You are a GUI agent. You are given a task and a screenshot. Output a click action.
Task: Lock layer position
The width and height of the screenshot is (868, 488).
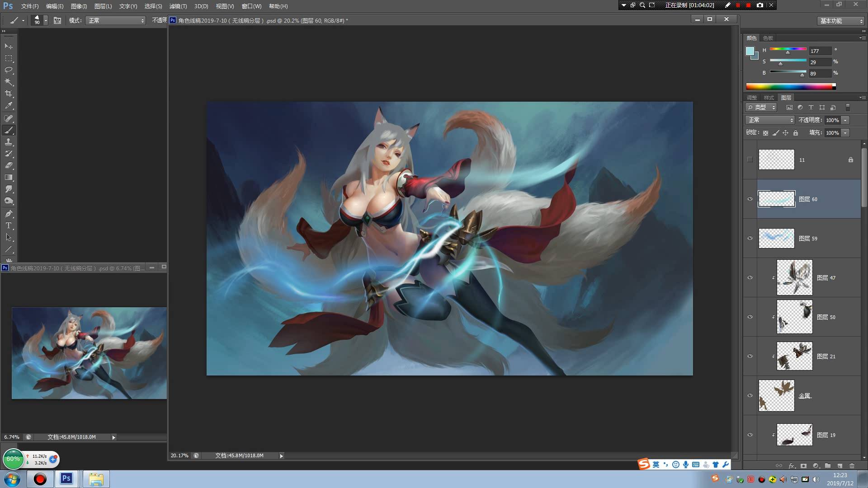click(786, 133)
